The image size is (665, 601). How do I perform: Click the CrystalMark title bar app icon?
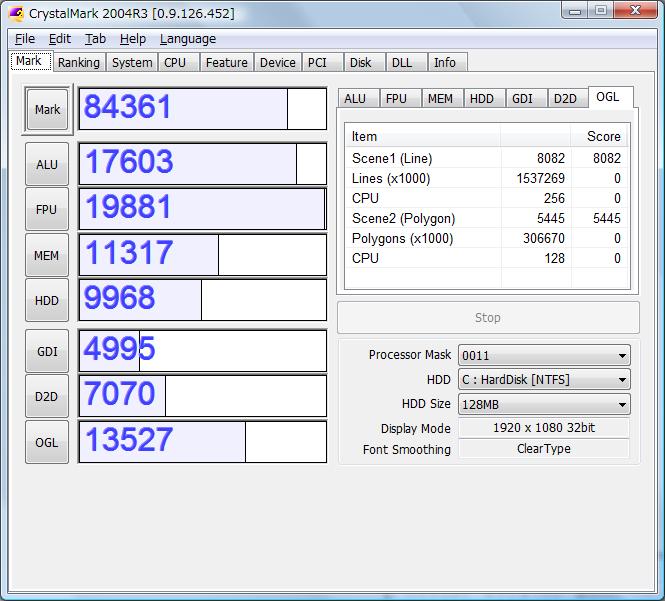[x=16, y=14]
